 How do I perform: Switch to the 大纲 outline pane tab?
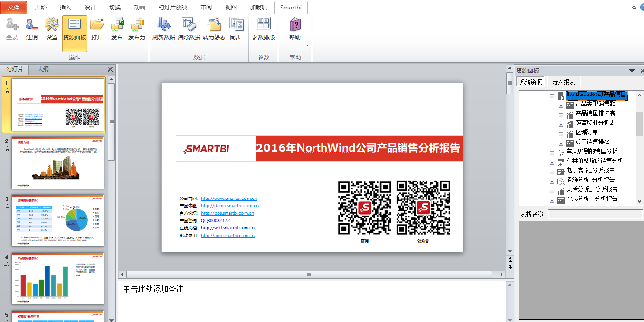point(43,69)
